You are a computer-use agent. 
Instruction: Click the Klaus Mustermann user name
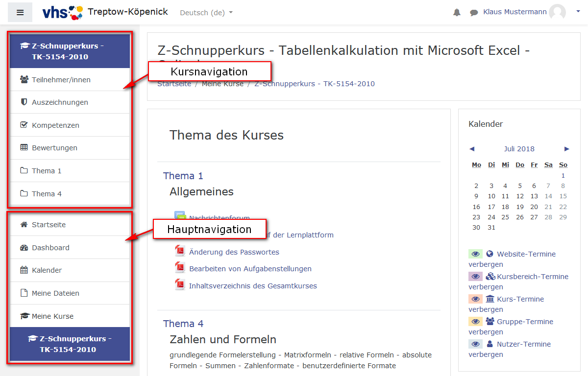[514, 12]
